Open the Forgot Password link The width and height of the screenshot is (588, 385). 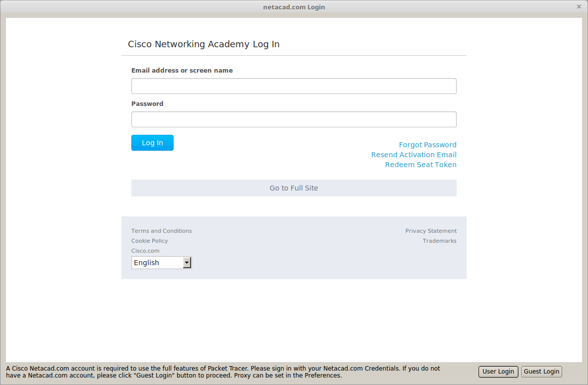[x=427, y=145]
